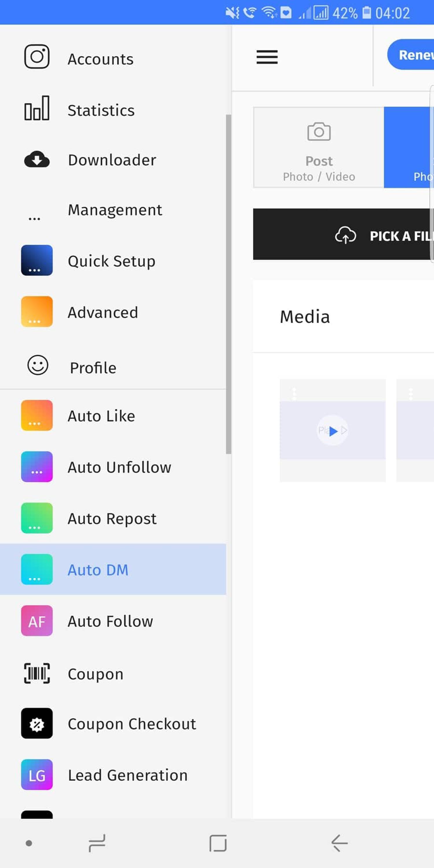Image resolution: width=434 pixels, height=868 pixels.
Task: Tap Android recent apps button
Action: pos(97,843)
